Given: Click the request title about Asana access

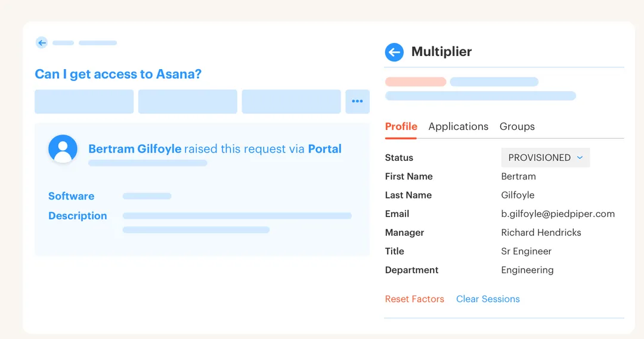Looking at the screenshot, I should 118,74.
